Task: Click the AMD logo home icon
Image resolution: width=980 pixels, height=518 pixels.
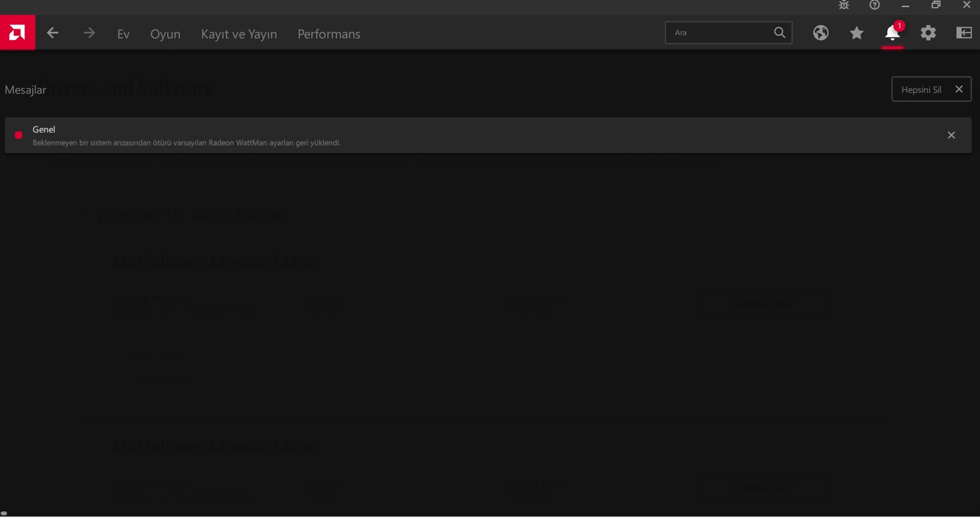Action: click(x=17, y=33)
